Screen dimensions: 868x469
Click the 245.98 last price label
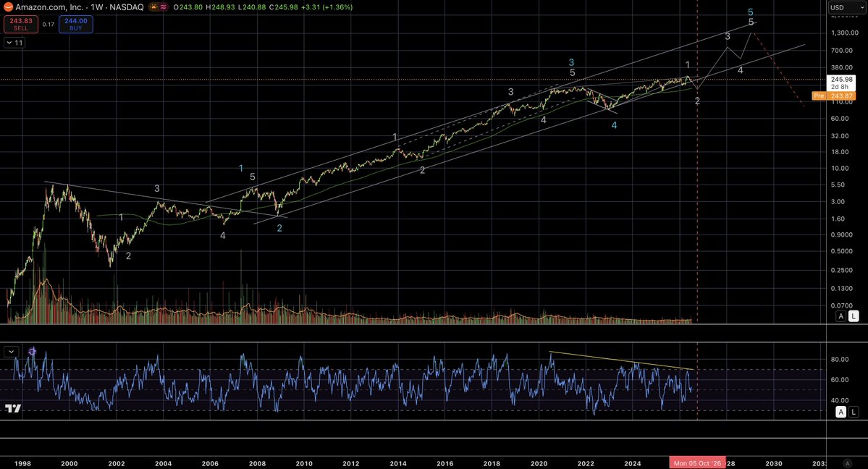coord(841,80)
